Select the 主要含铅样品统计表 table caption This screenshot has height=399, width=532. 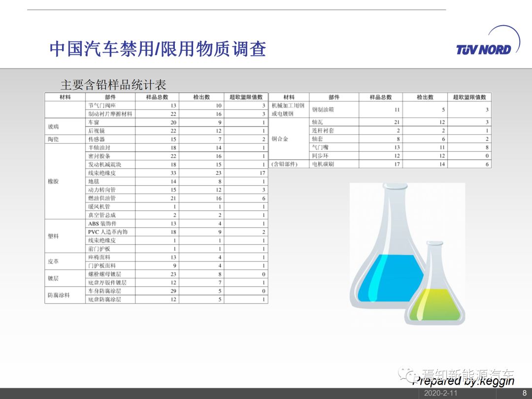tap(117, 84)
